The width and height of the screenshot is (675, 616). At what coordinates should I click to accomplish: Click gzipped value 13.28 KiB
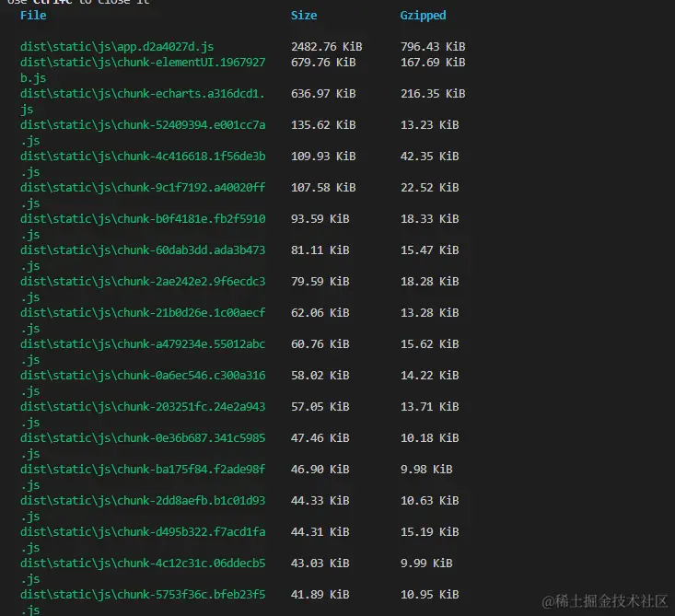point(430,313)
